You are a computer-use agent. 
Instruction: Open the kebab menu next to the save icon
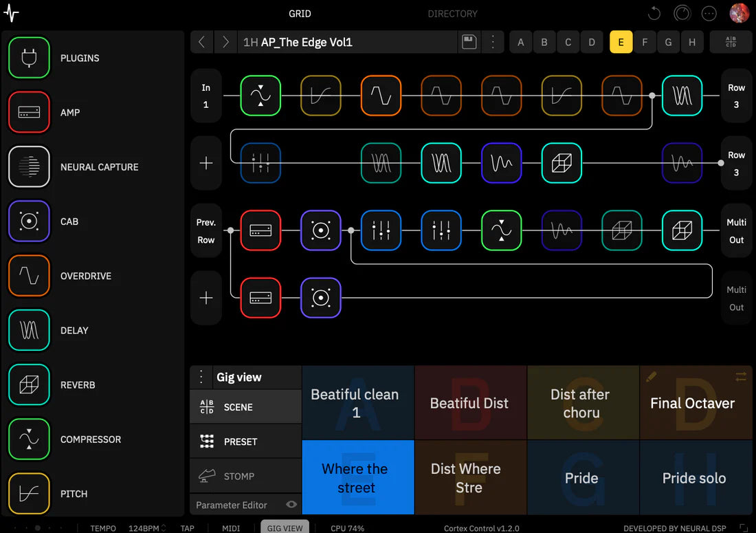(493, 42)
